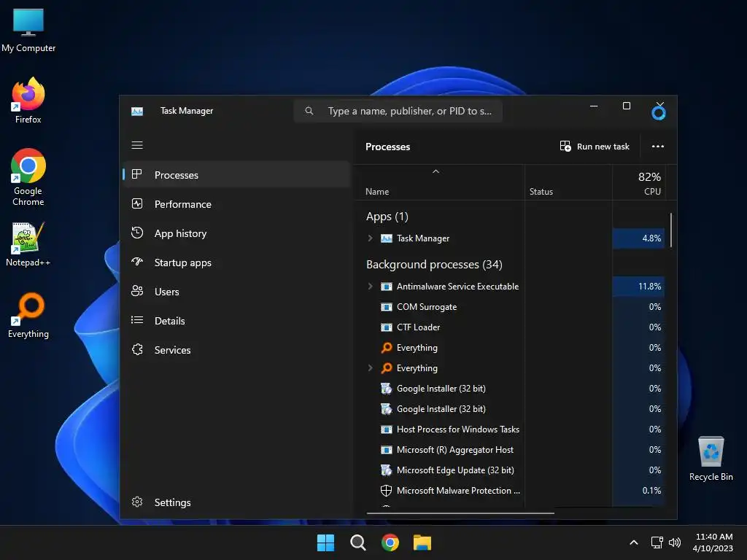The image size is (747, 560).
Task: Open the Windows Start menu
Action: coord(326,542)
